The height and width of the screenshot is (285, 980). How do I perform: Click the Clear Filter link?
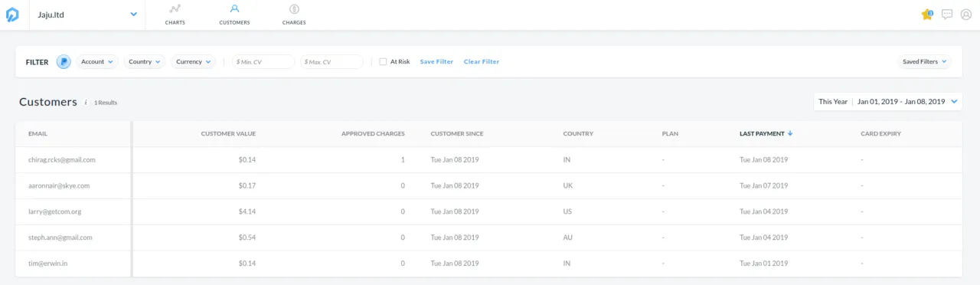[x=482, y=62]
